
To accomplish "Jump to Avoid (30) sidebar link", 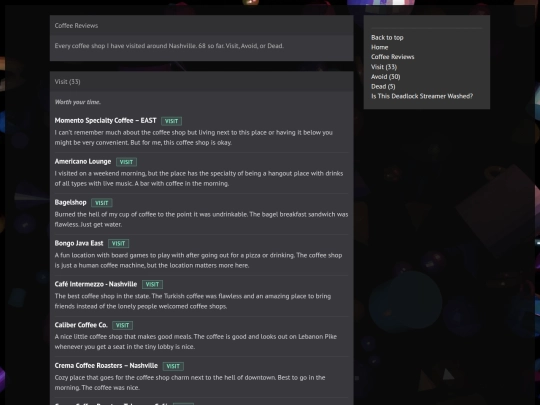I will [386, 76].
